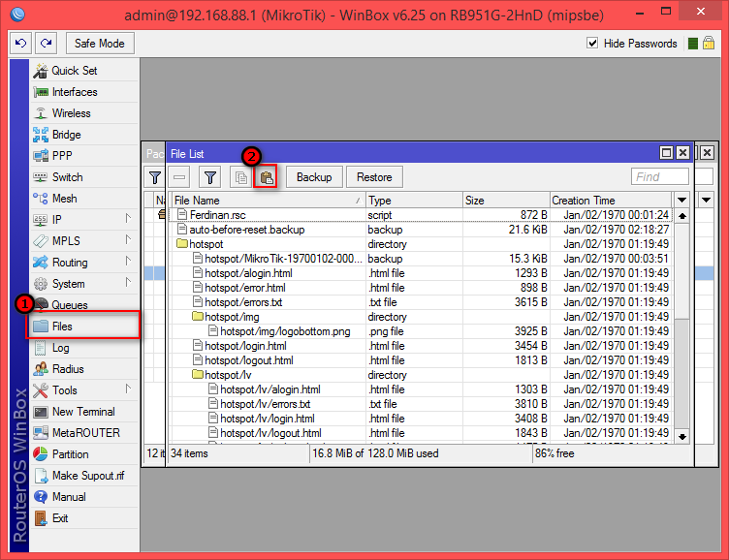Sort by Type column header
Screen dimensions: 729x560
click(414, 201)
